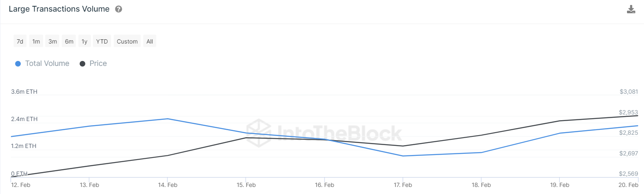The image size is (644, 194).
Task: Show All available history
Action: coord(150,41)
